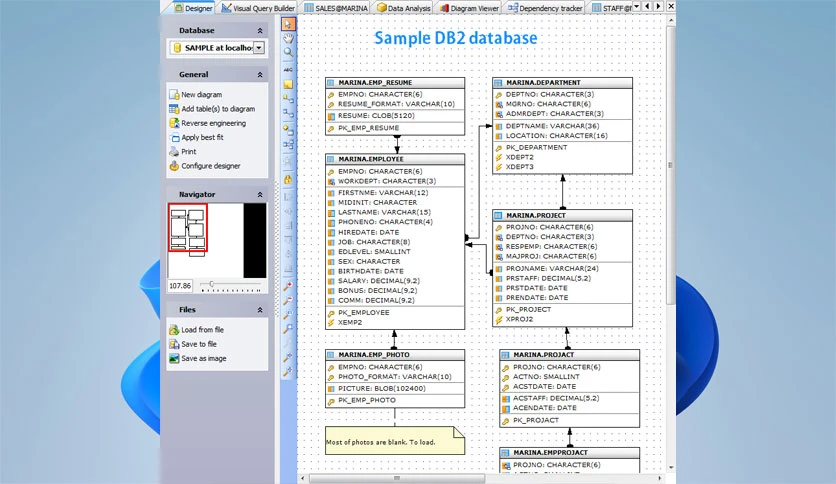Viewport: 836px width, 484px height.
Task: Select the MARINA.EMPPROJACT table header
Action: [x=569, y=453]
